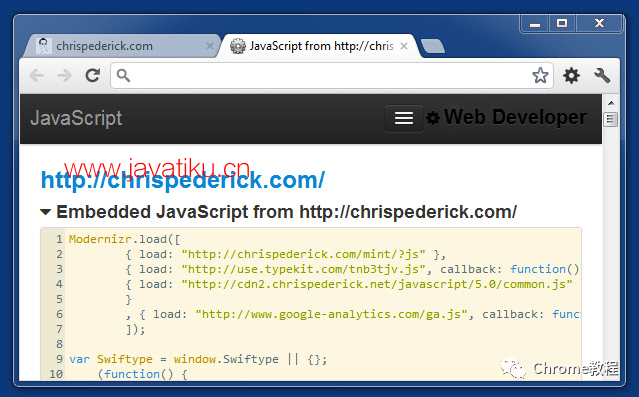This screenshot has height=397, width=639.
Task: Click line number 8 in the code gutter
Action: click(x=59, y=344)
